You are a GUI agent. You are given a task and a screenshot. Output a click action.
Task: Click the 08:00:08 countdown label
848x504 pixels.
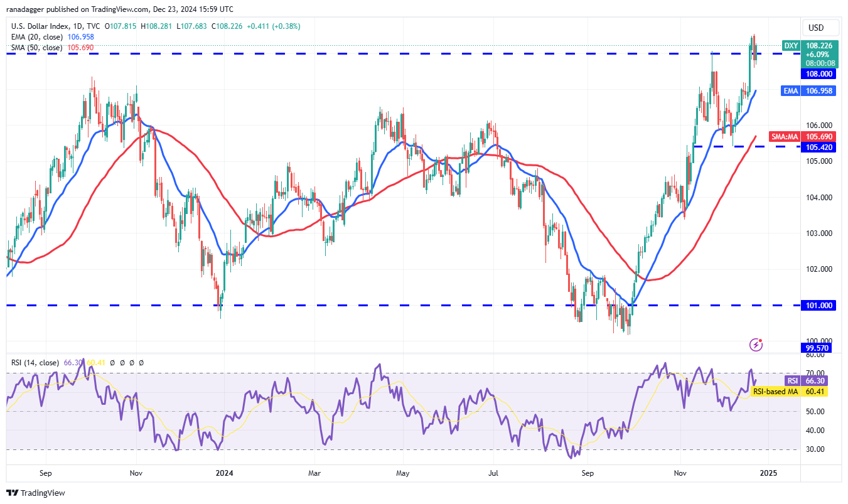pyautogui.click(x=818, y=63)
